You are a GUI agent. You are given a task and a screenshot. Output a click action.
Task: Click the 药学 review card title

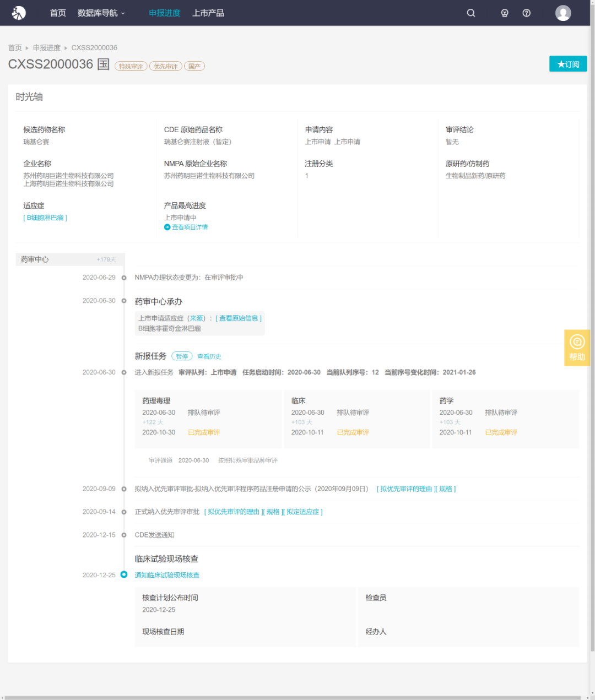point(446,400)
